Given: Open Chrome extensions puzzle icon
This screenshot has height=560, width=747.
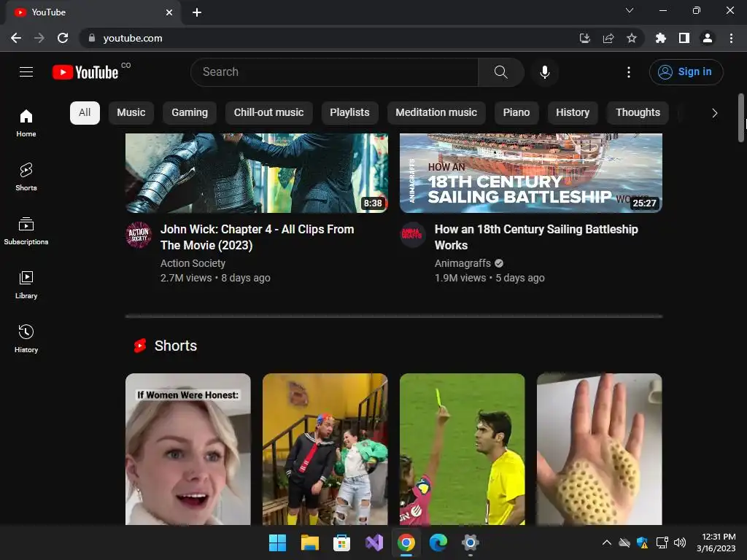Looking at the screenshot, I should (661, 38).
